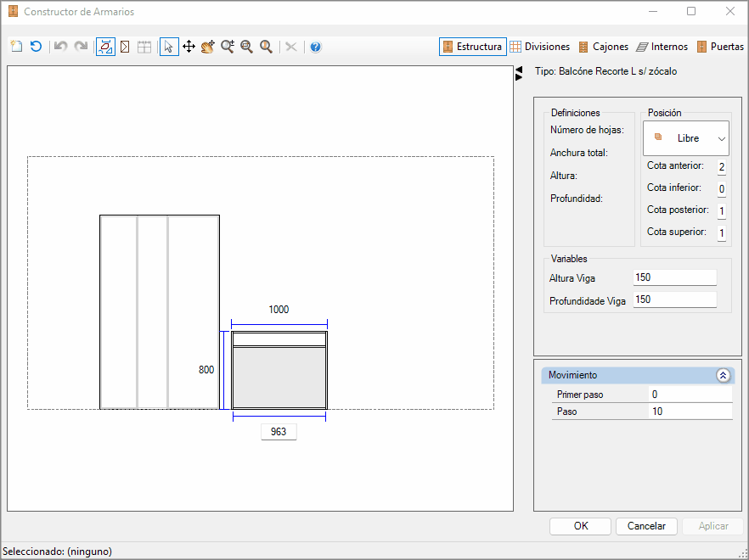
Task: Click the new cabinet document icon
Action: pos(17,47)
